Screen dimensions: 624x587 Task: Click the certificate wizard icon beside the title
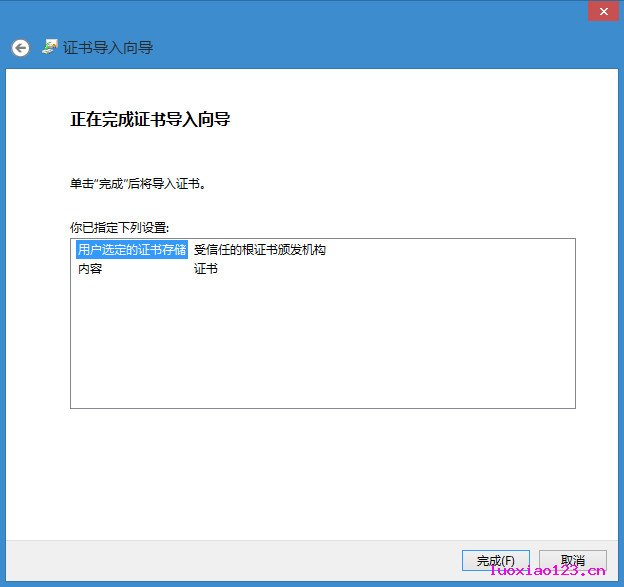click(50, 47)
